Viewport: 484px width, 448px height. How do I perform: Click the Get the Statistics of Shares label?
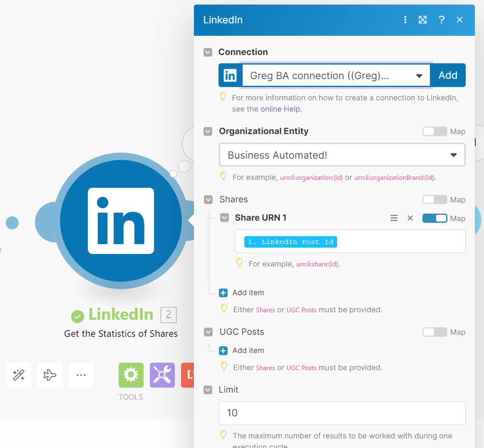pos(121,334)
